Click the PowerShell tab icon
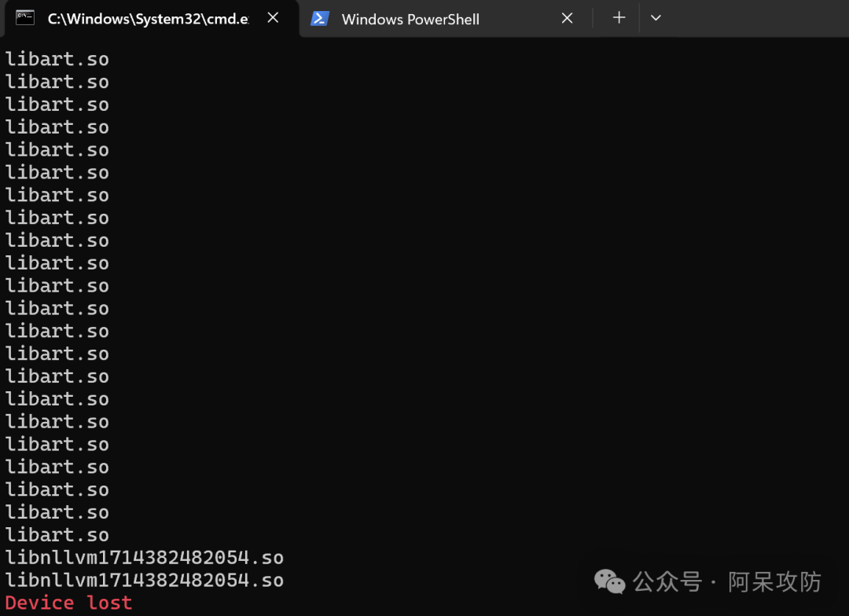The width and height of the screenshot is (849, 616). 320,19
